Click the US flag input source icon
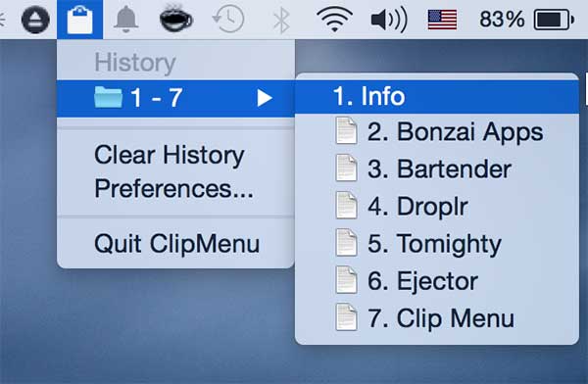The image size is (588, 384). (443, 20)
